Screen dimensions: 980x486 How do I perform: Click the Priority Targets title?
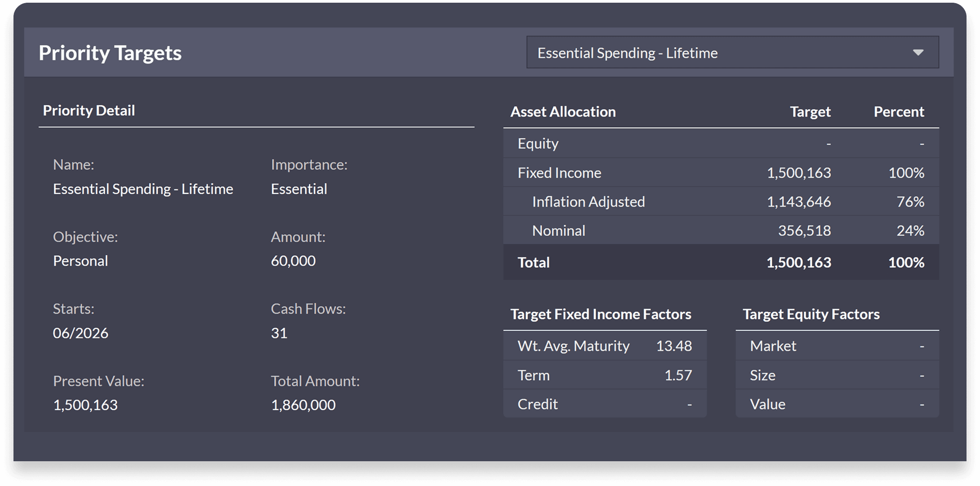click(x=110, y=54)
